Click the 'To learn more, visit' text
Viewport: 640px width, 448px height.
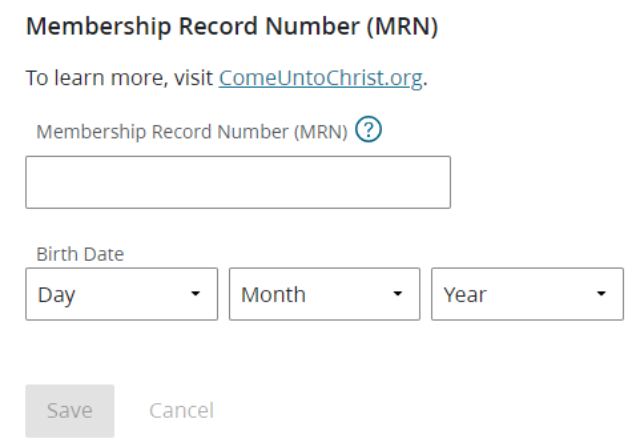point(119,78)
